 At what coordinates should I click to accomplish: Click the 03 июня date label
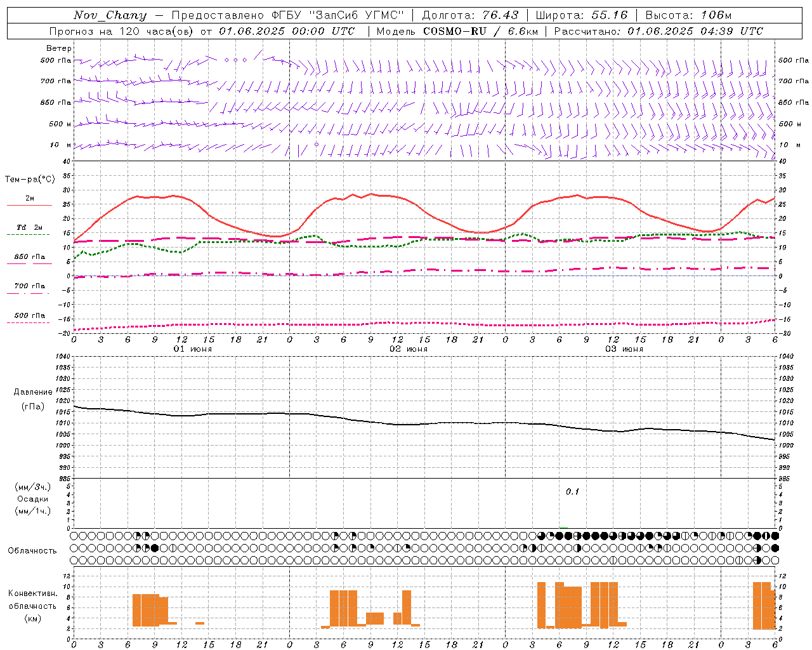pyautogui.click(x=624, y=349)
